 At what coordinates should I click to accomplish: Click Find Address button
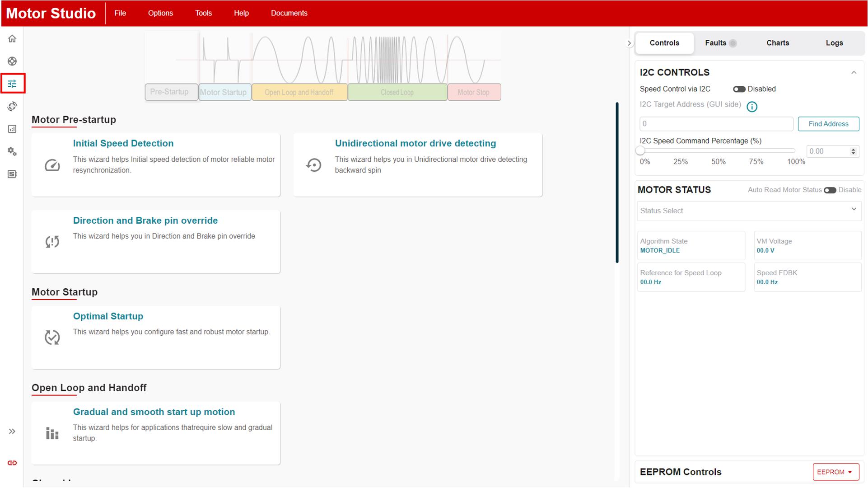829,123
